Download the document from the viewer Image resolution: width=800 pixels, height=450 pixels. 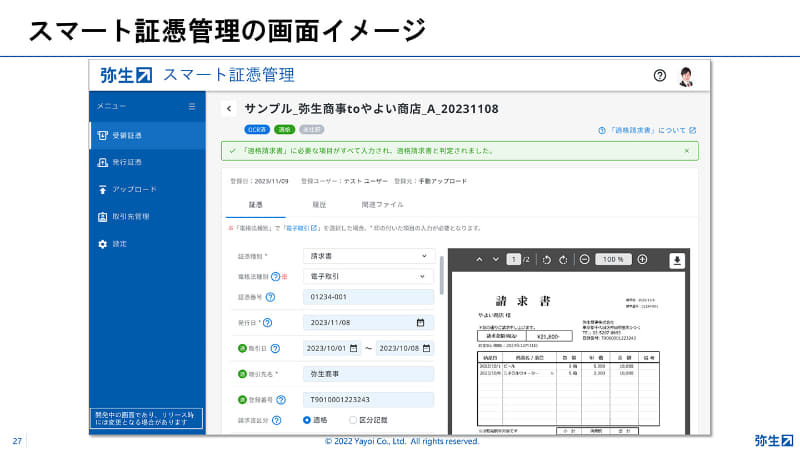point(677,260)
